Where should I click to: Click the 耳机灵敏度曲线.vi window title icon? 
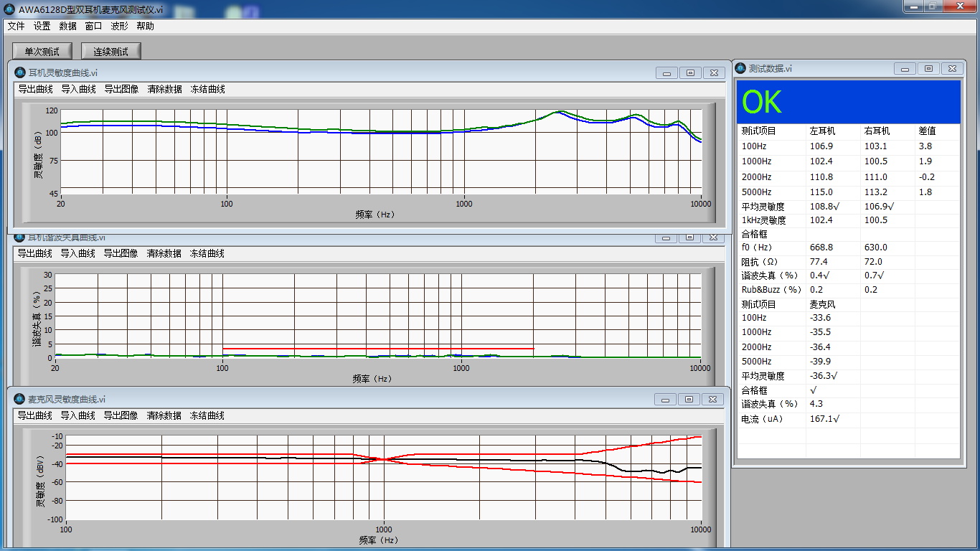click(20, 72)
